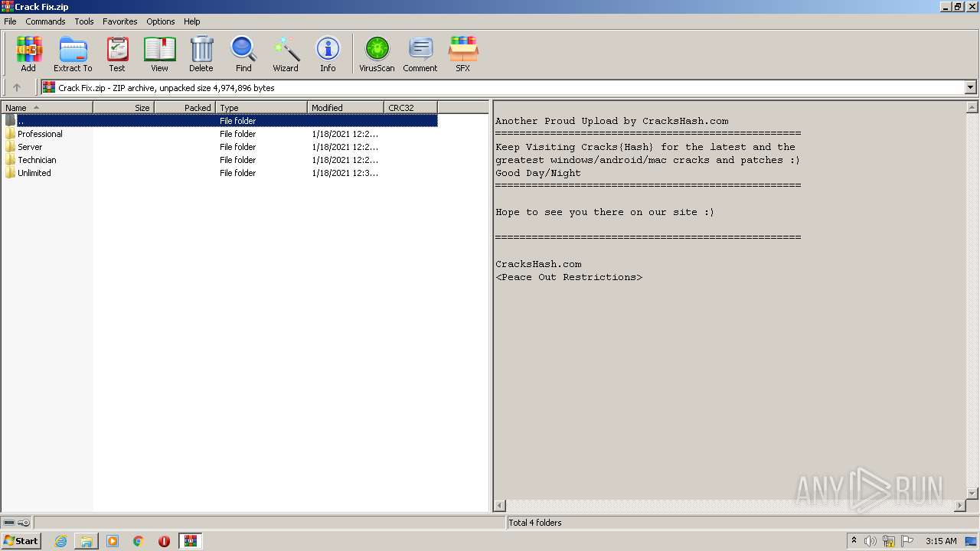Launch Chrome from the taskbar
The image size is (980, 551).
pyautogui.click(x=139, y=541)
